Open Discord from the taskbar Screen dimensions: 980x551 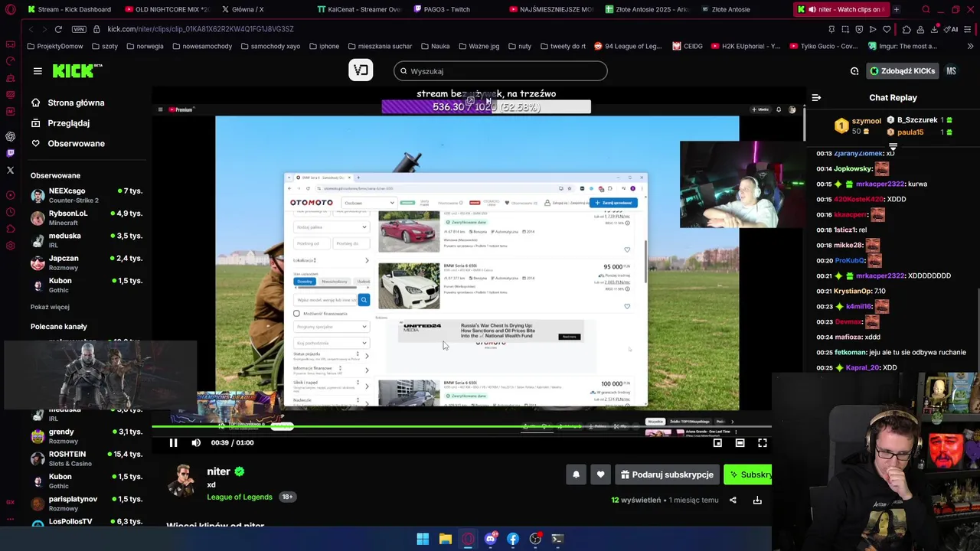click(x=491, y=539)
